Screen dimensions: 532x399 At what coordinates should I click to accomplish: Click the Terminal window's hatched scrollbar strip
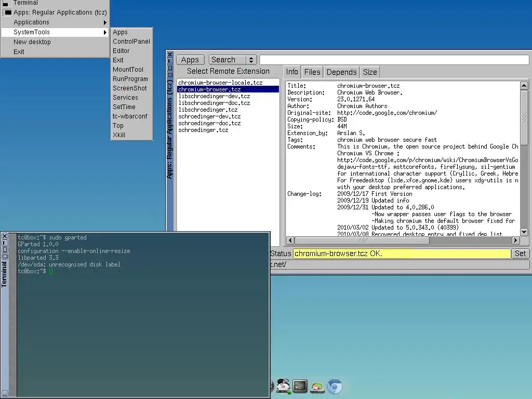coord(12,314)
